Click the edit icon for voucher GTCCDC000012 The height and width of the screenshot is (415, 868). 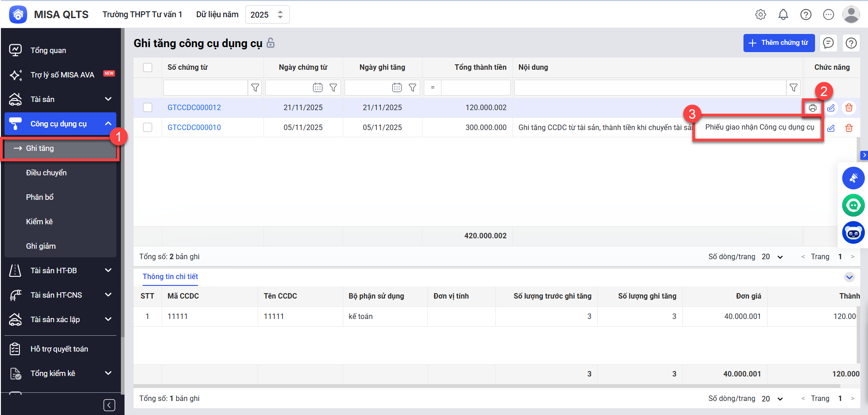point(831,108)
